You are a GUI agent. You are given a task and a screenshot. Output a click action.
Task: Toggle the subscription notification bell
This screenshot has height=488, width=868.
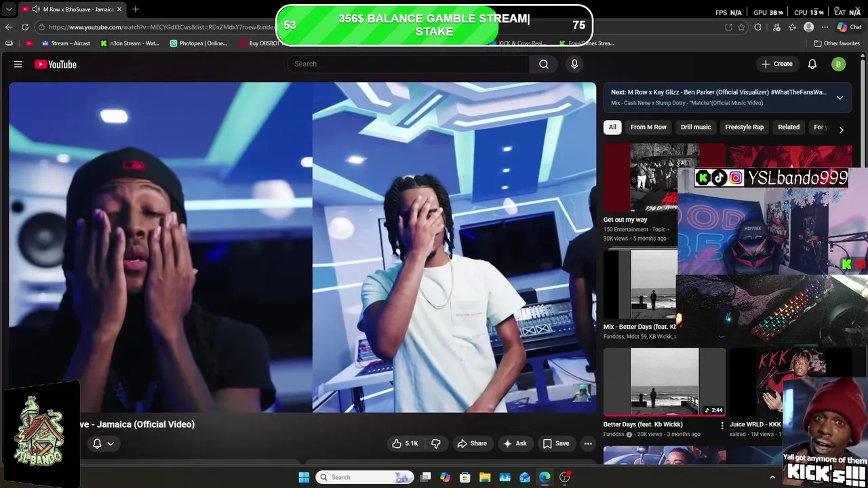point(97,443)
